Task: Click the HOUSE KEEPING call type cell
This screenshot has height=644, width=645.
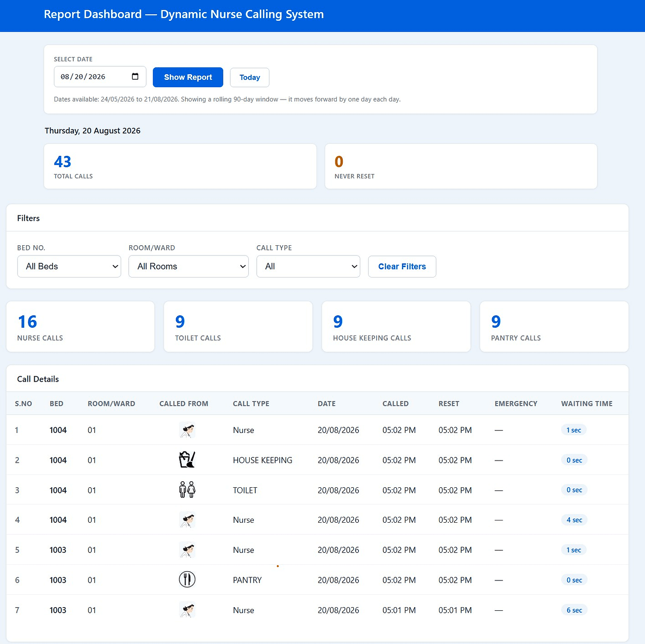Action: (x=263, y=460)
